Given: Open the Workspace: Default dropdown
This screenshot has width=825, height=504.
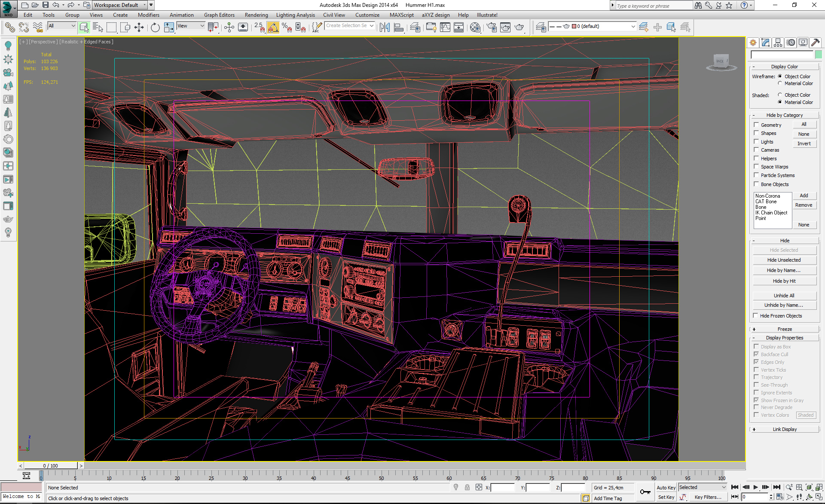Looking at the screenshot, I should [x=120, y=5].
